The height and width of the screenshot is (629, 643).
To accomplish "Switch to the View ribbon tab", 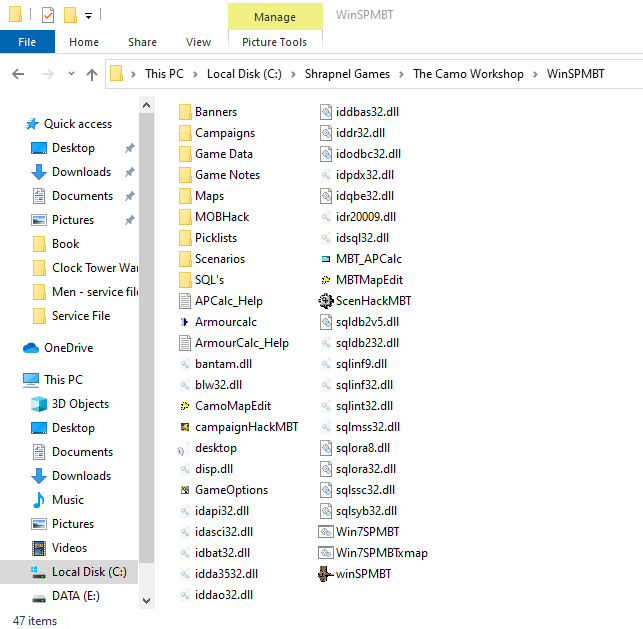I will 198,42.
